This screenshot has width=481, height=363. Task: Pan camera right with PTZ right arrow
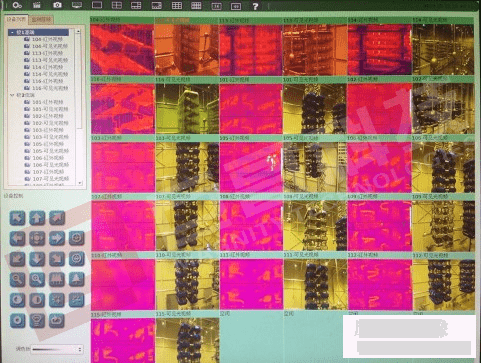pos(57,238)
